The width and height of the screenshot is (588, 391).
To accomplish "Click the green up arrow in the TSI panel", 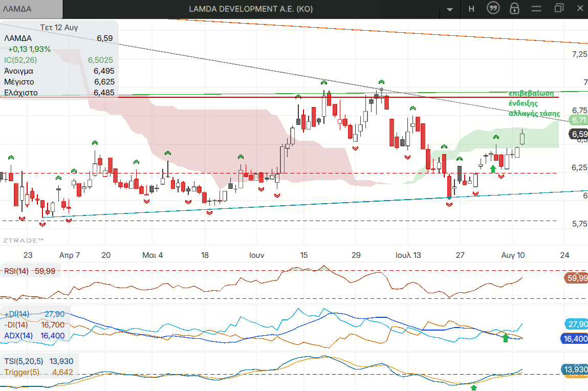I will pyautogui.click(x=474, y=387).
